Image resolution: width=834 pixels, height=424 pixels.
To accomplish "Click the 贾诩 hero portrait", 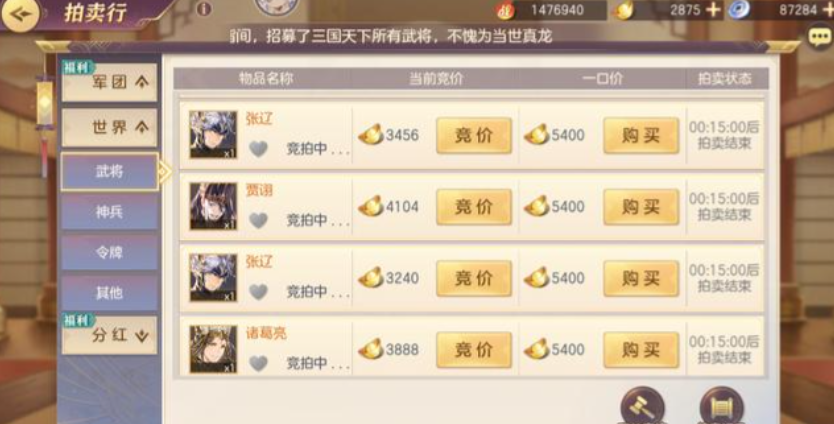I will click(213, 206).
